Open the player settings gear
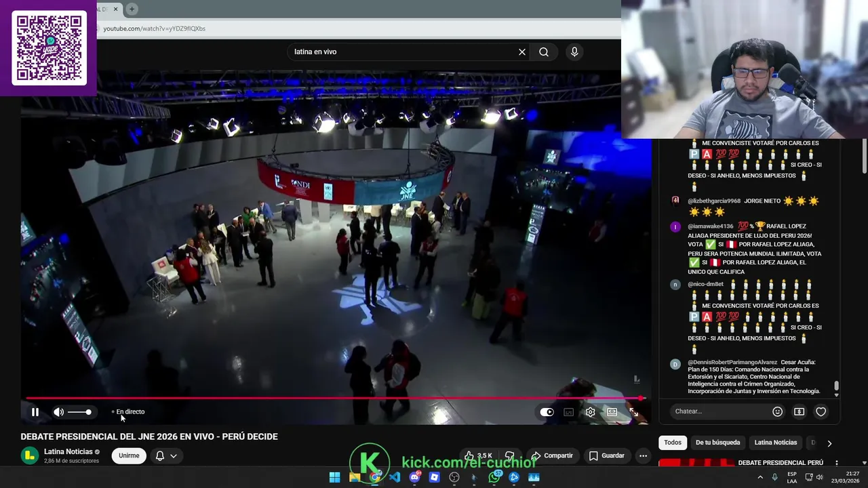868x488 pixels. (590, 411)
